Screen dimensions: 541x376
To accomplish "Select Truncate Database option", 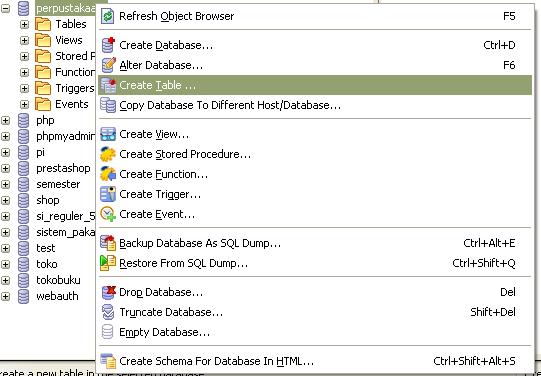I will point(315,312).
